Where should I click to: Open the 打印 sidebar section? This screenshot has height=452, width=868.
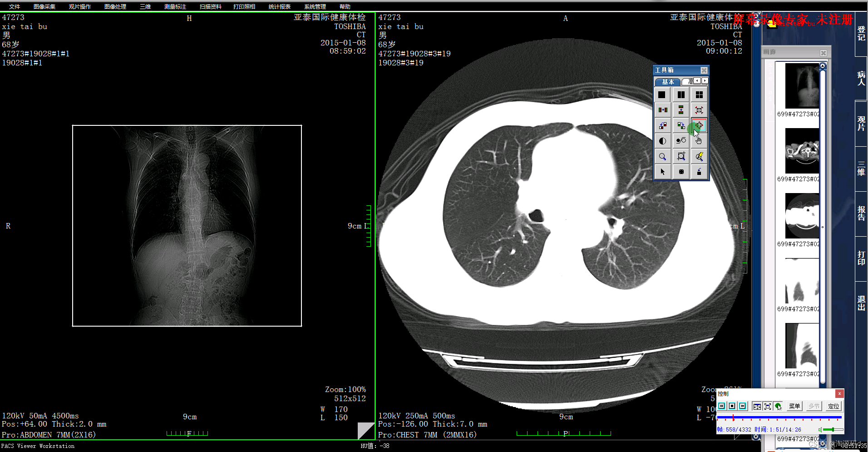[x=861, y=258]
